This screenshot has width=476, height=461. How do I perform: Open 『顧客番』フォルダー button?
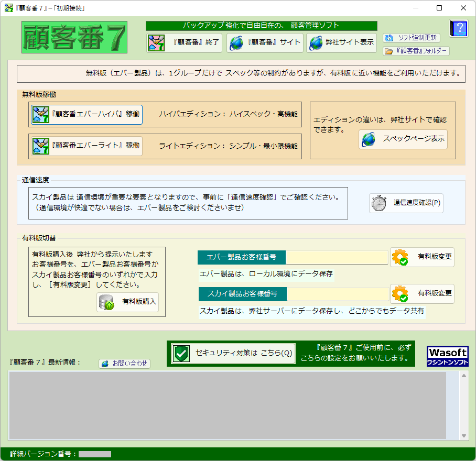tap(416, 51)
